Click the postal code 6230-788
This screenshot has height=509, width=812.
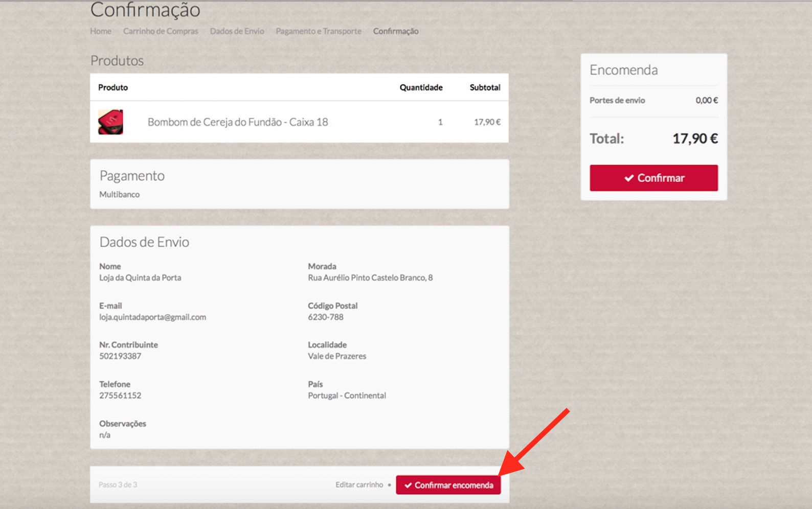pos(326,317)
